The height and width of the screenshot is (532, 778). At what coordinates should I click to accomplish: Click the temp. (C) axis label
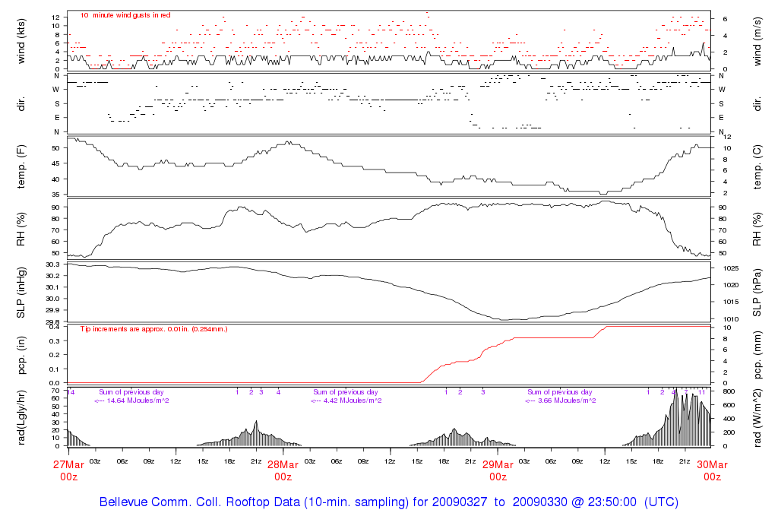point(758,166)
